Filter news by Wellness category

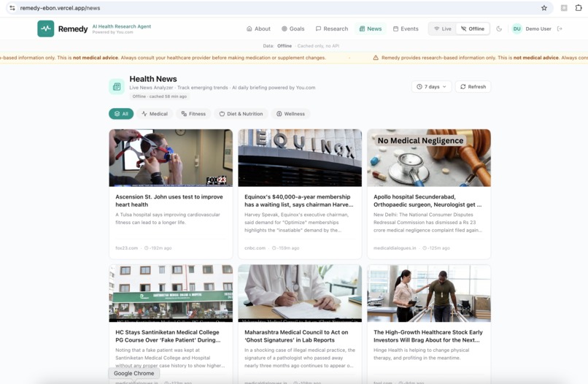290,114
